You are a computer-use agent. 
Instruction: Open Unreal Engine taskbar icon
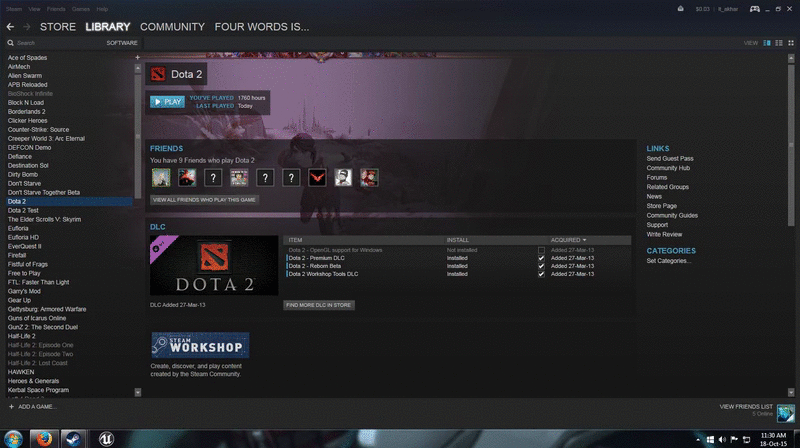106,439
